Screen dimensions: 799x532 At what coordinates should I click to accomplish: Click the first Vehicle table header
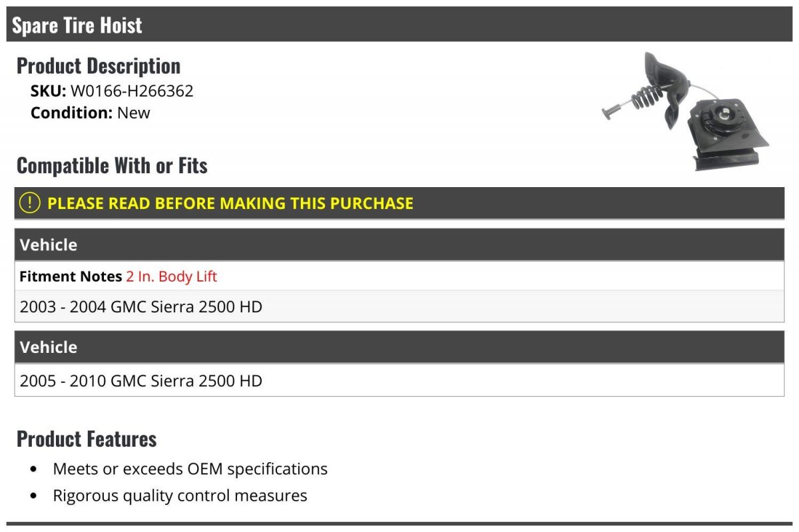[x=49, y=245]
